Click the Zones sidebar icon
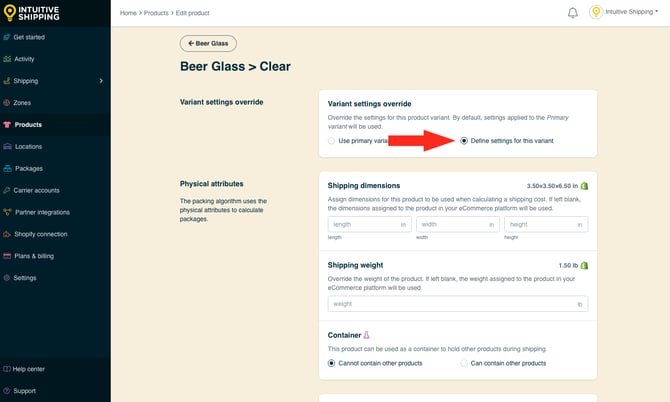This screenshot has width=670, height=402. [7, 103]
